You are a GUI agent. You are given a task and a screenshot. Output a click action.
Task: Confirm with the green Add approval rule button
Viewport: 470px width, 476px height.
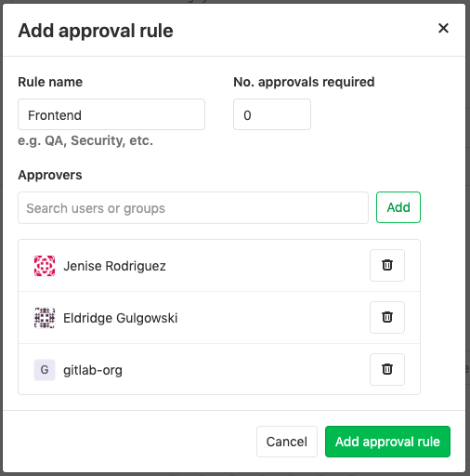coord(387,442)
